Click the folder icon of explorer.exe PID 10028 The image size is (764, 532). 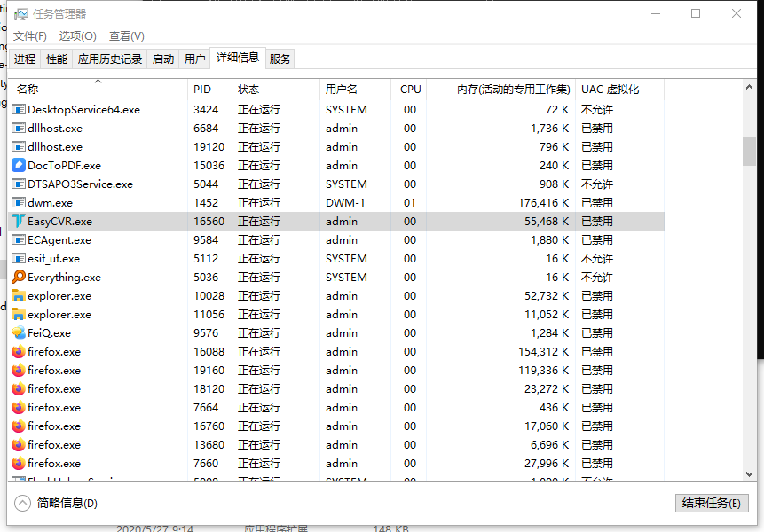19,295
